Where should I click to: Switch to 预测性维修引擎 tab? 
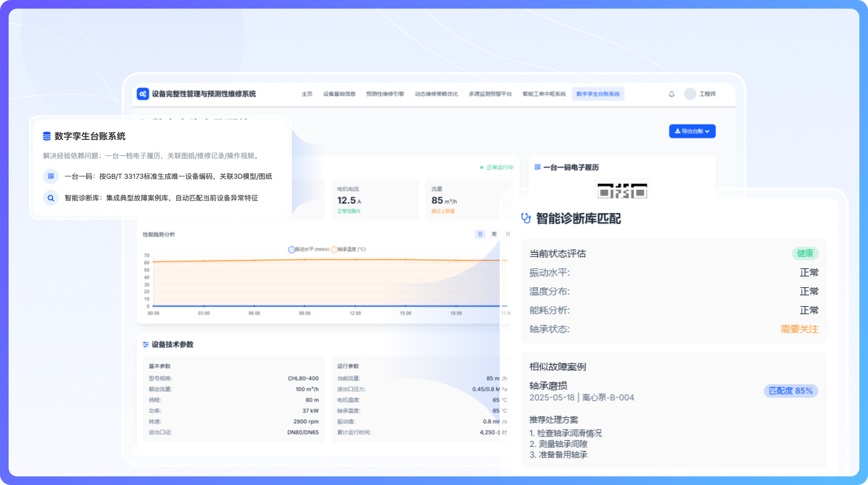click(x=385, y=94)
